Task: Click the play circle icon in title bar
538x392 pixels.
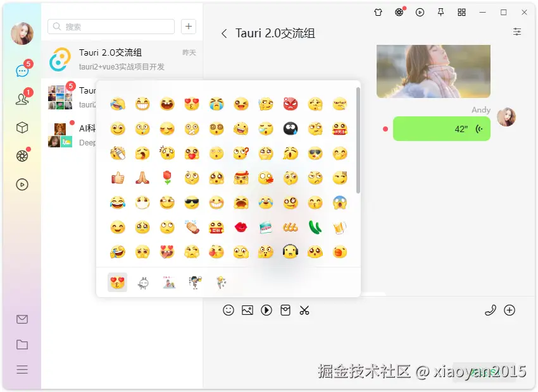Action: [x=420, y=13]
